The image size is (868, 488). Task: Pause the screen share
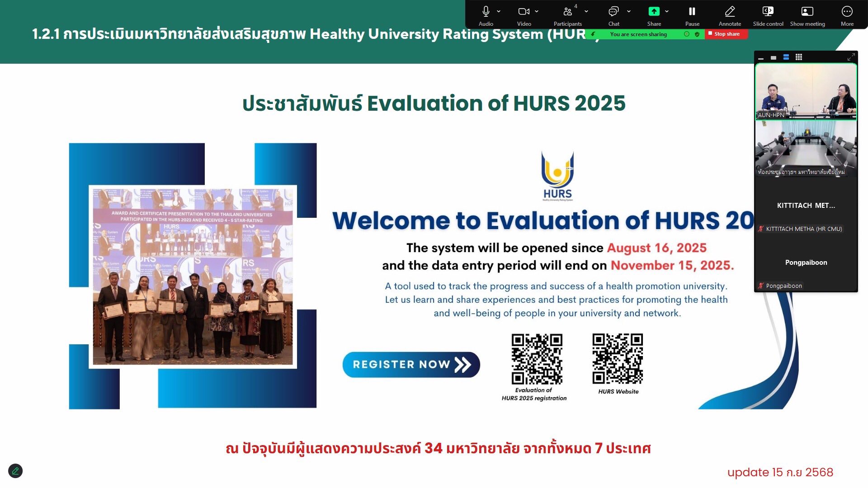click(x=692, y=12)
